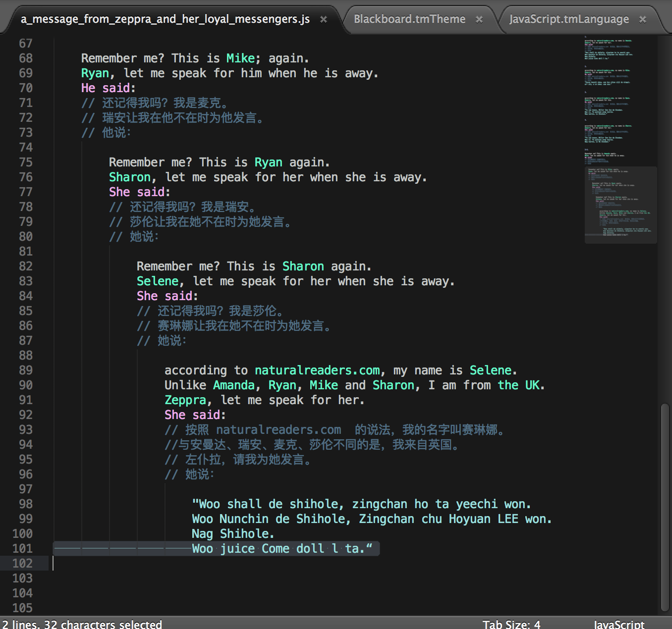672x629 pixels.
Task: Click line number 75 in the gutter
Action: point(26,162)
